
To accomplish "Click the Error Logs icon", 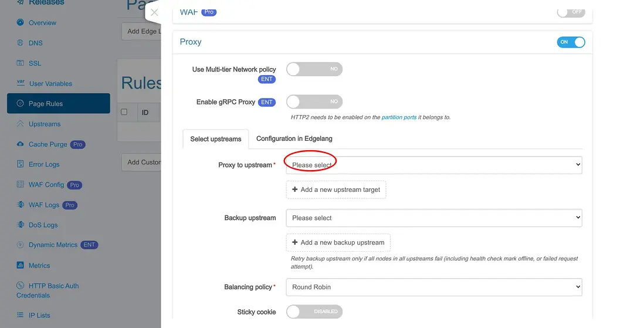I will [21, 164].
